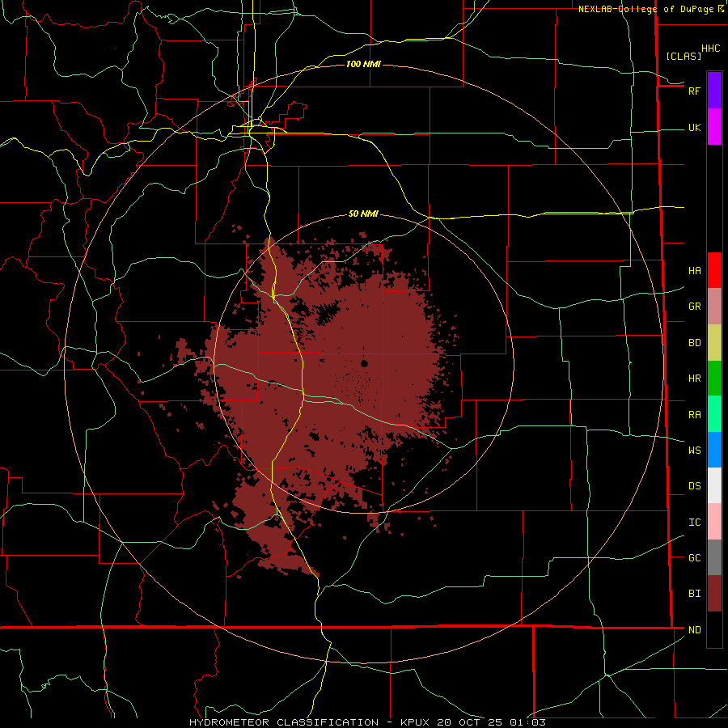The image size is (728, 728).
Task: Click the UK legend label
Action: pos(694,127)
